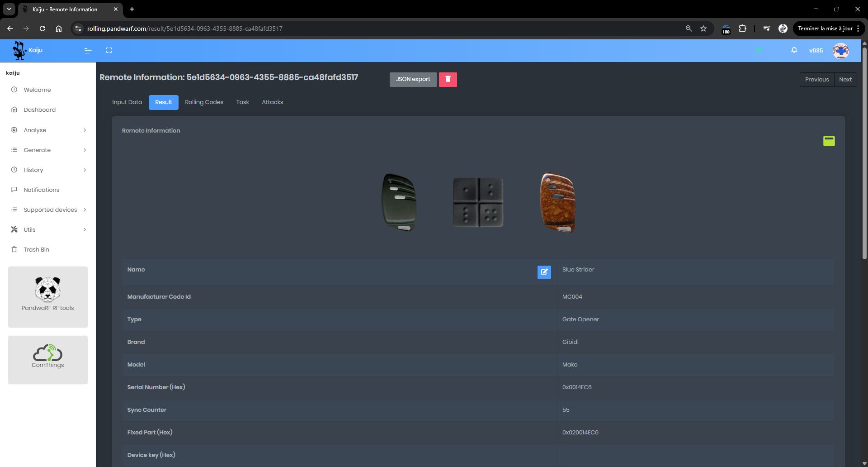
Task: Select the brown marble remote thumbnail
Action: click(557, 203)
